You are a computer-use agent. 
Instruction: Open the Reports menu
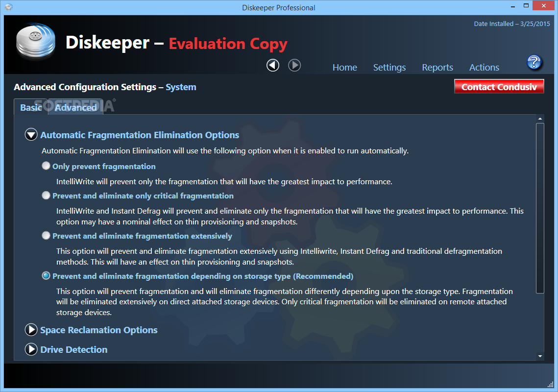pos(437,67)
